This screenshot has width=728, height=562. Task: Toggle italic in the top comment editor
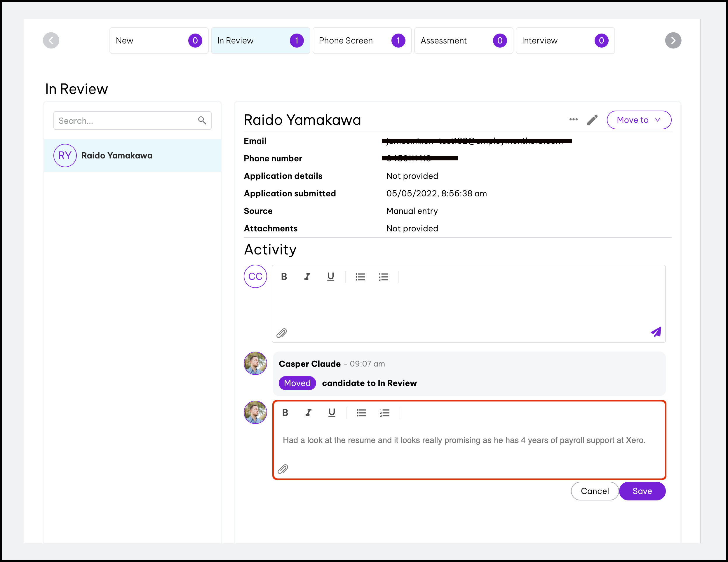(307, 277)
